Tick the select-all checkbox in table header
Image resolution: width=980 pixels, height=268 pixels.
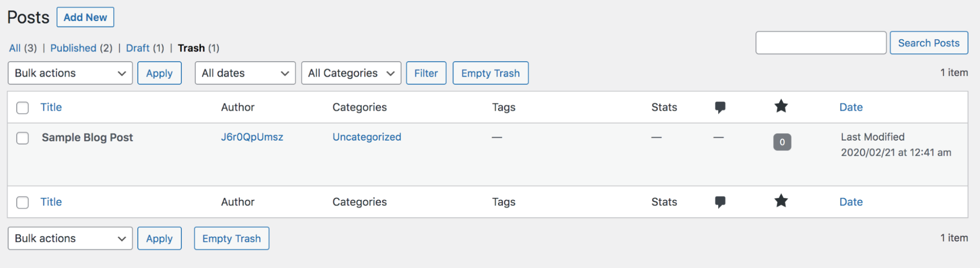pyautogui.click(x=23, y=108)
